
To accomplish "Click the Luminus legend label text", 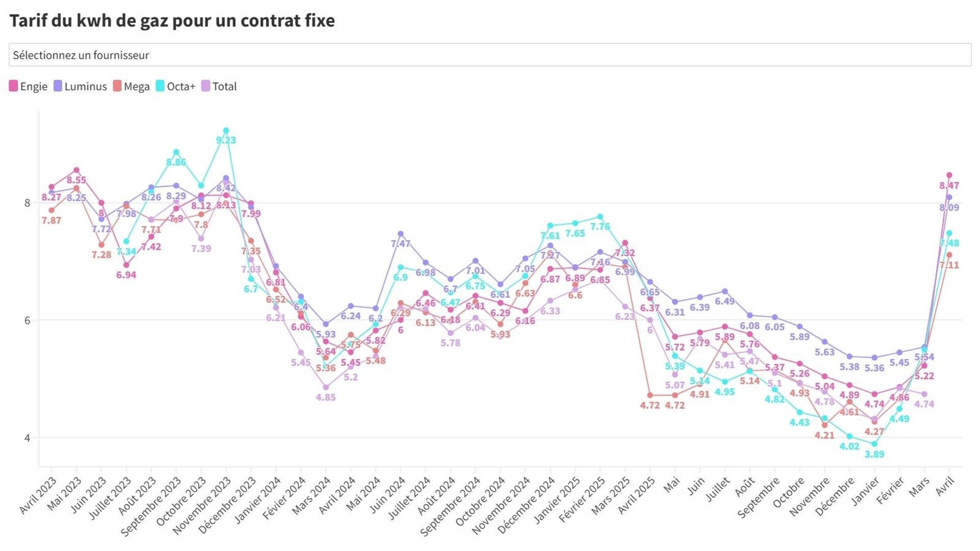I will pyautogui.click(x=86, y=86).
